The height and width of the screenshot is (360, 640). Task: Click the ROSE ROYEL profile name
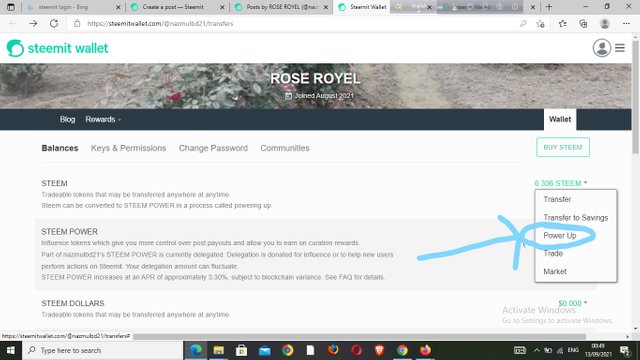pyautogui.click(x=315, y=78)
